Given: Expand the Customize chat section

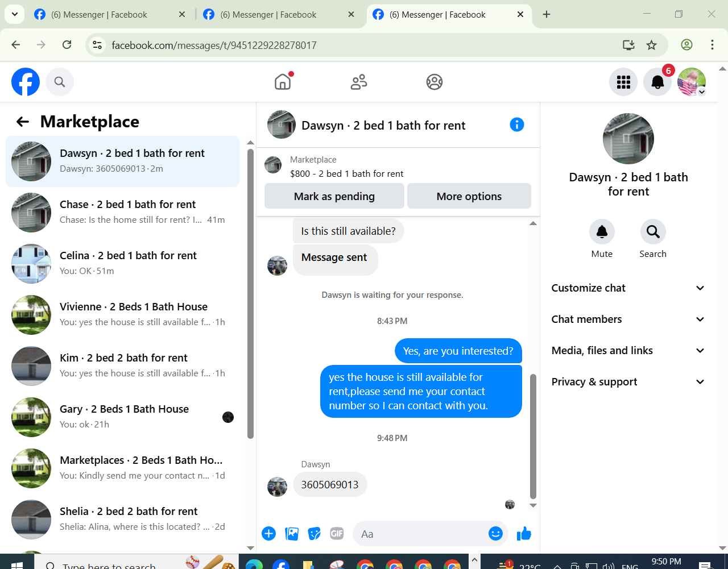Looking at the screenshot, I should pos(628,288).
